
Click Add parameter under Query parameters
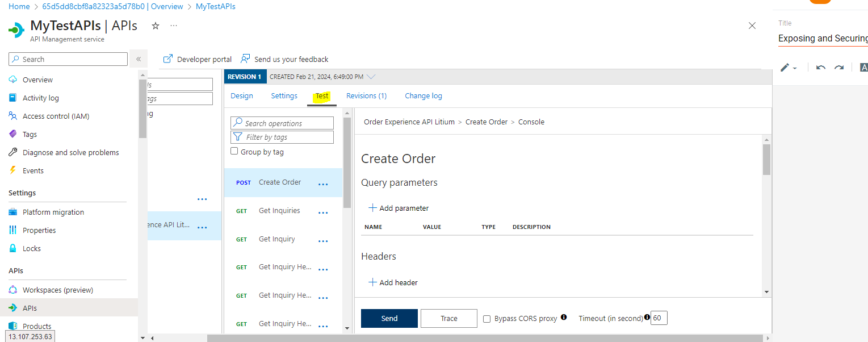pos(399,208)
